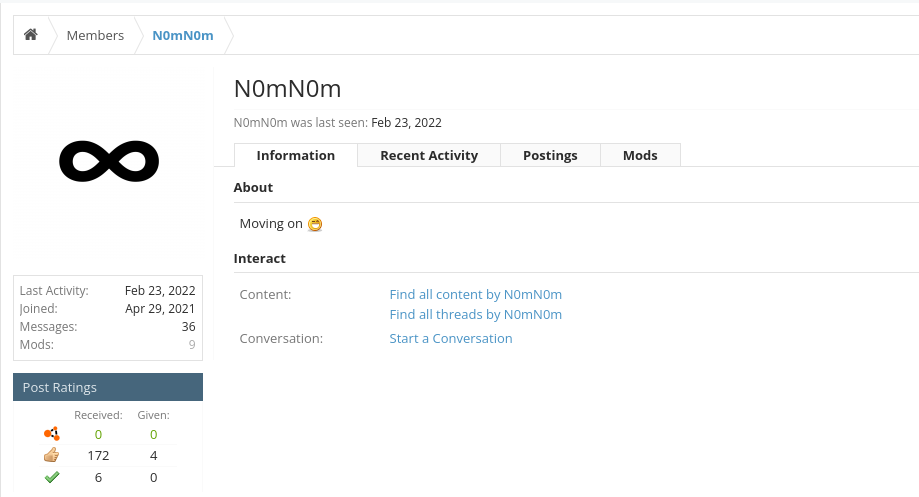Go to the forum home icon
Viewport: 919px width, 497px height.
(30, 35)
